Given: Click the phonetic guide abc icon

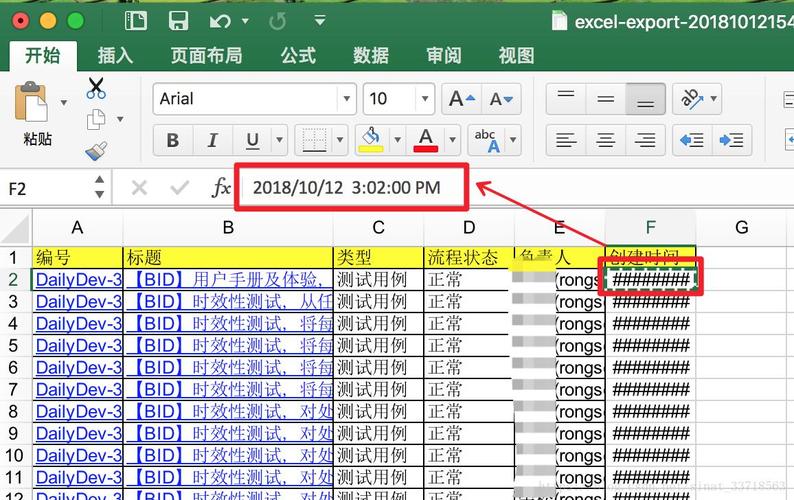Looking at the screenshot, I should [487, 140].
